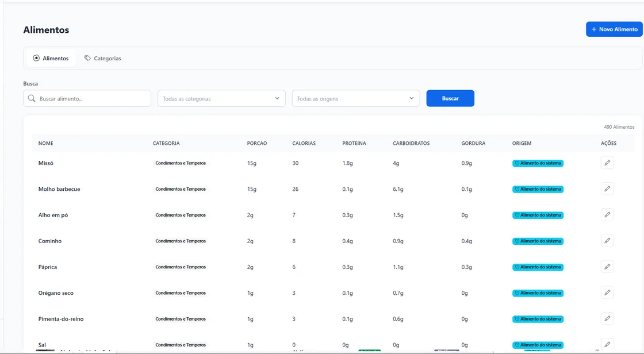Click the CARBOIDRATOS column header

pyautogui.click(x=411, y=143)
